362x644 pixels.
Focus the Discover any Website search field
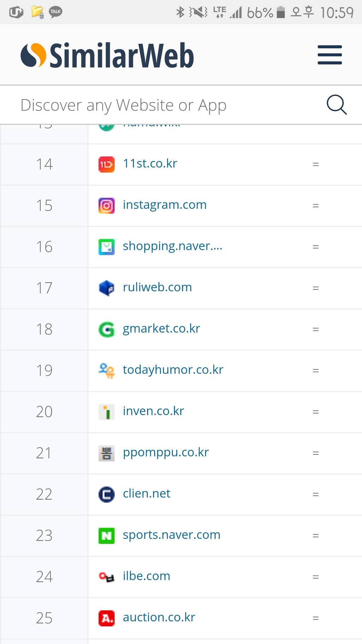159,105
